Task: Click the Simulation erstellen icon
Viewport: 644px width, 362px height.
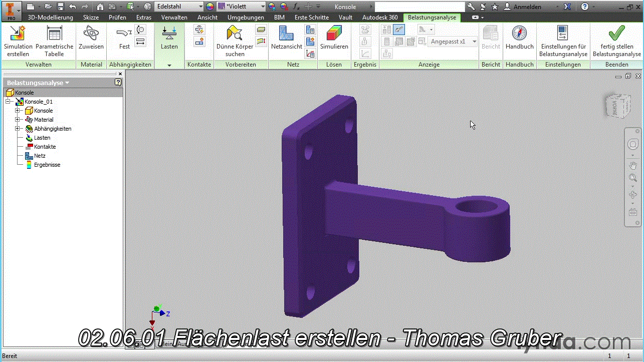Action: pyautogui.click(x=18, y=34)
